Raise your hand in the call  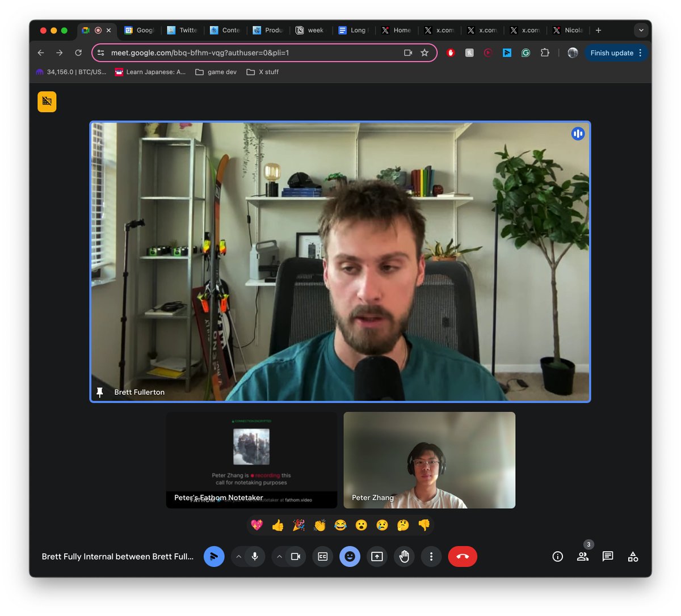pyautogui.click(x=404, y=556)
